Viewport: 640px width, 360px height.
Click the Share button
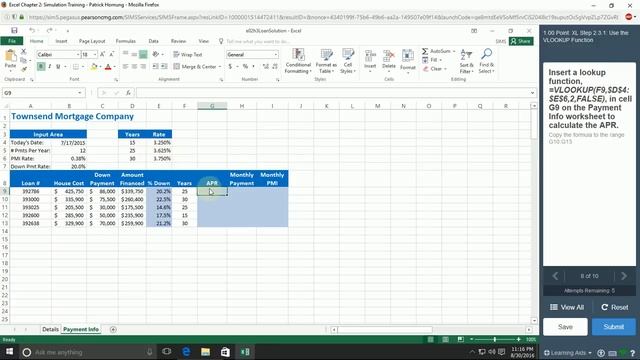tap(521, 41)
